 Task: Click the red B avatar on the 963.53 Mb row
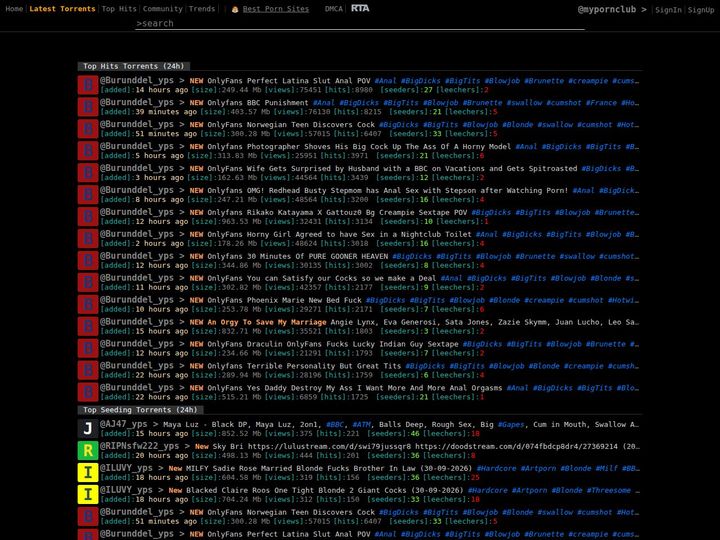88,217
